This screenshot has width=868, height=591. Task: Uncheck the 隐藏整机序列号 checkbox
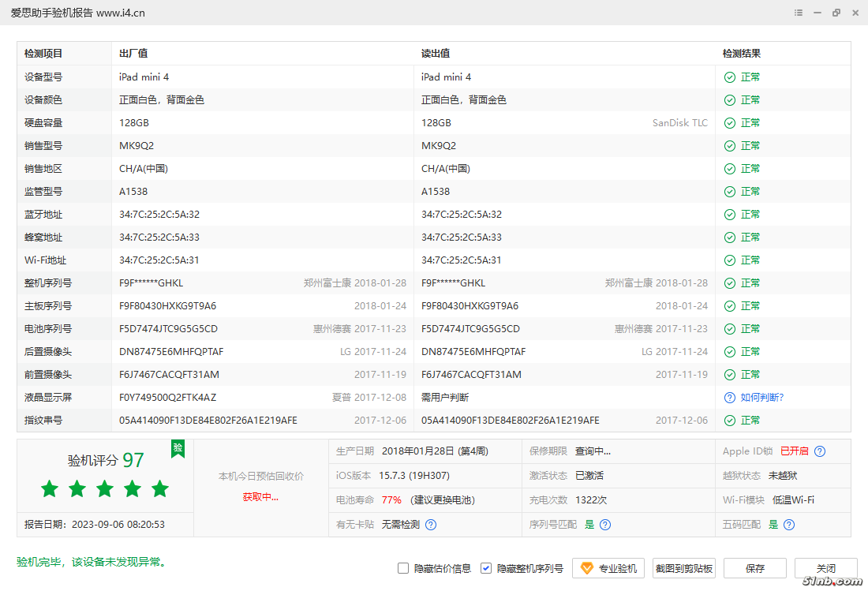point(486,568)
